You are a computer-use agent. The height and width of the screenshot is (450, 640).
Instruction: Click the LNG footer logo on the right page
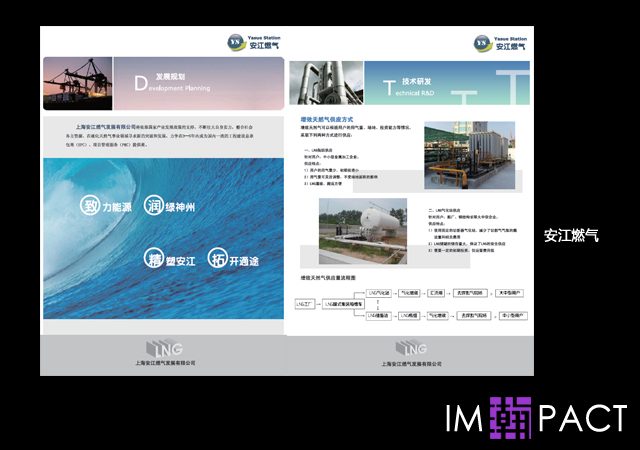pyautogui.click(x=411, y=348)
